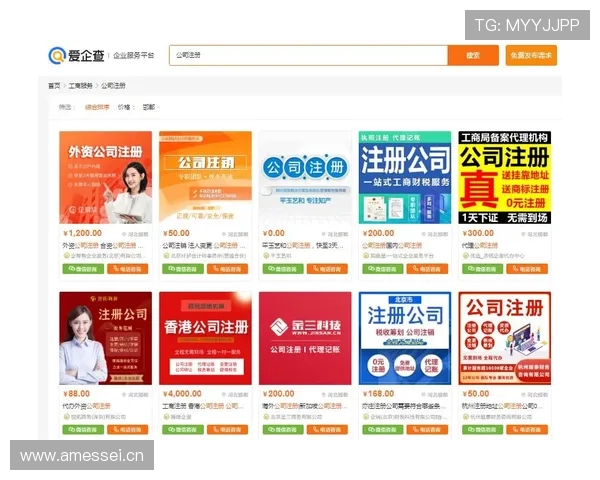Screen dimensions: 600x480
Task: Click 微信咨询 on the ¥88.00 card
Action: [x=83, y=430]
